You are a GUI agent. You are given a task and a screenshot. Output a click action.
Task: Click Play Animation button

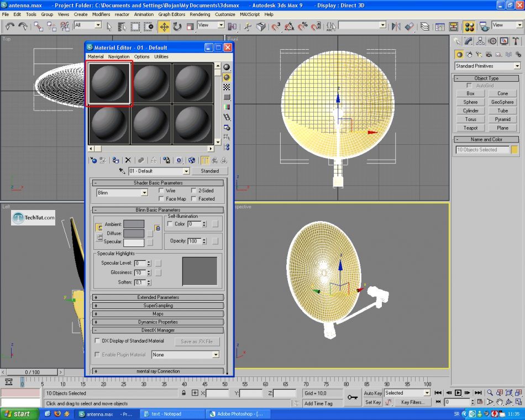coord(458,392)
